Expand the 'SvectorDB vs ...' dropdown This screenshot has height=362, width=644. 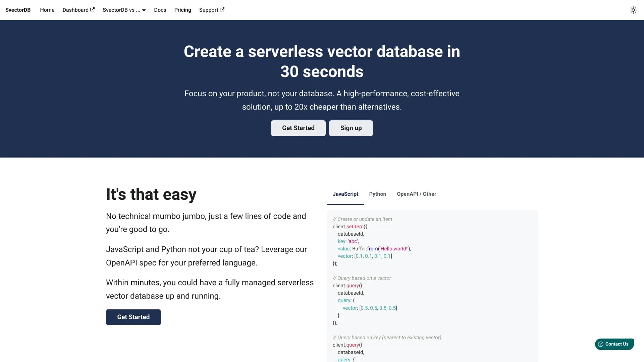[x=122, y=10]
